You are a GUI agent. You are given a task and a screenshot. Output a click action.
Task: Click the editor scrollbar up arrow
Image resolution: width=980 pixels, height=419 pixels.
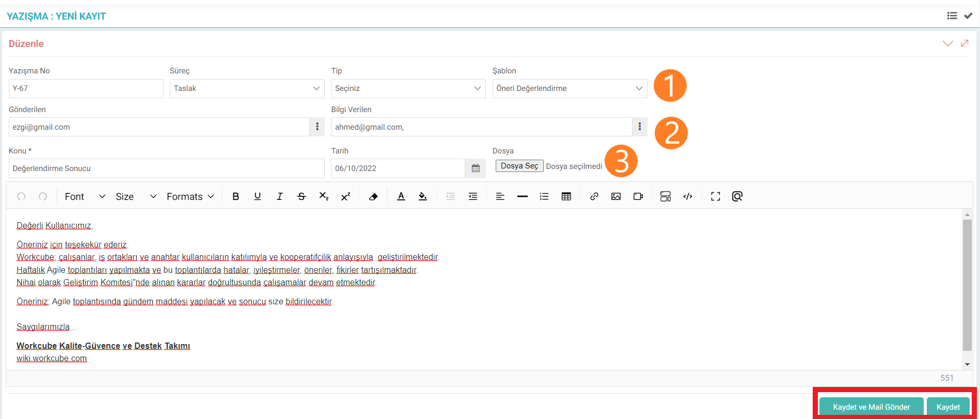pos(967,214)
